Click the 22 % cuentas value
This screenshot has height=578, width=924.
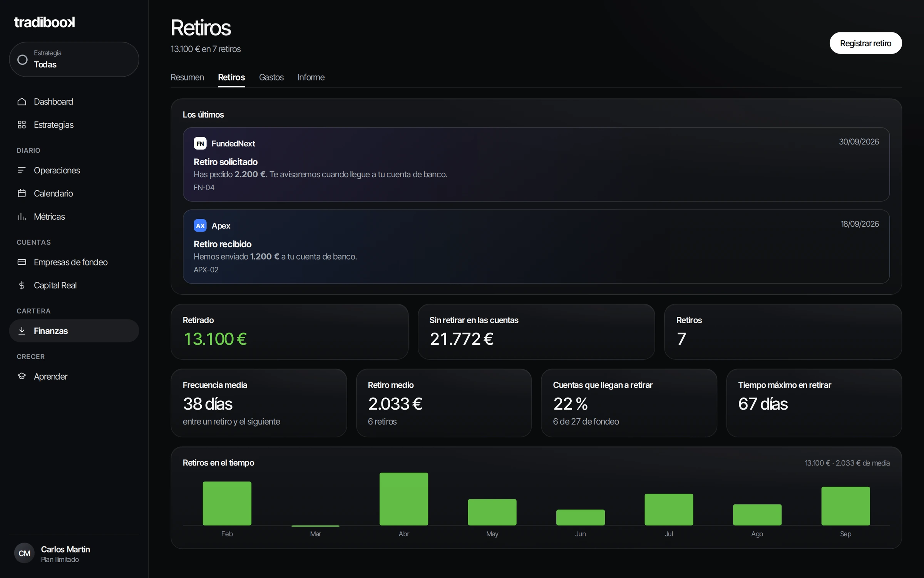(570, 404)
